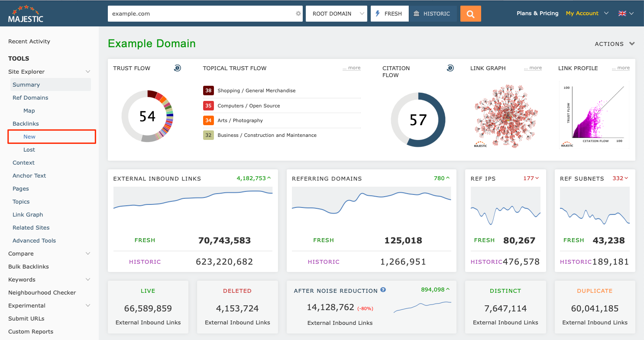
Task: Open the ROOT DOMAIN dropdown
Action: pos(336,13)
